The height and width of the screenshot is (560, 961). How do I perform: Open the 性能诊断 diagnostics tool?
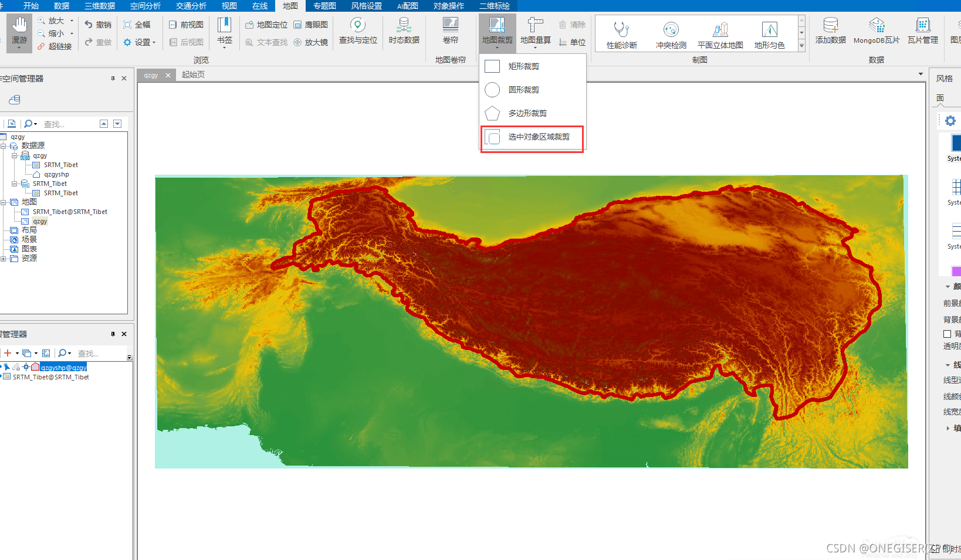[621, 35]
